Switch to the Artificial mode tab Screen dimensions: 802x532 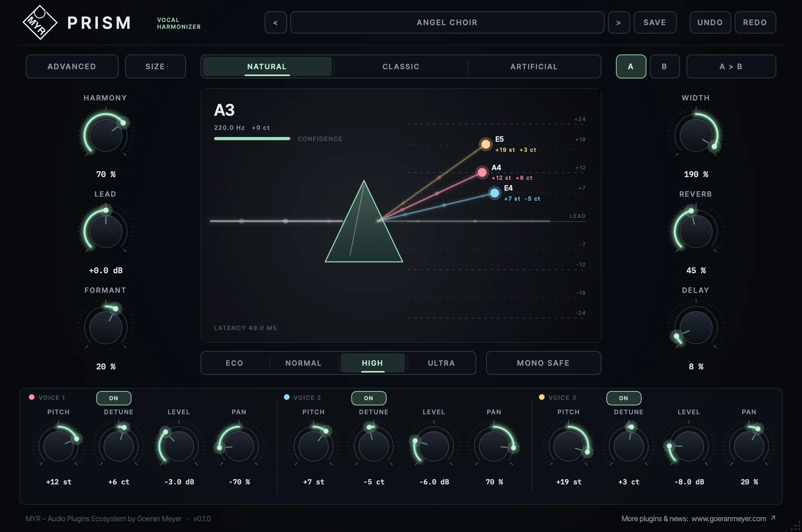pos(534,66)
